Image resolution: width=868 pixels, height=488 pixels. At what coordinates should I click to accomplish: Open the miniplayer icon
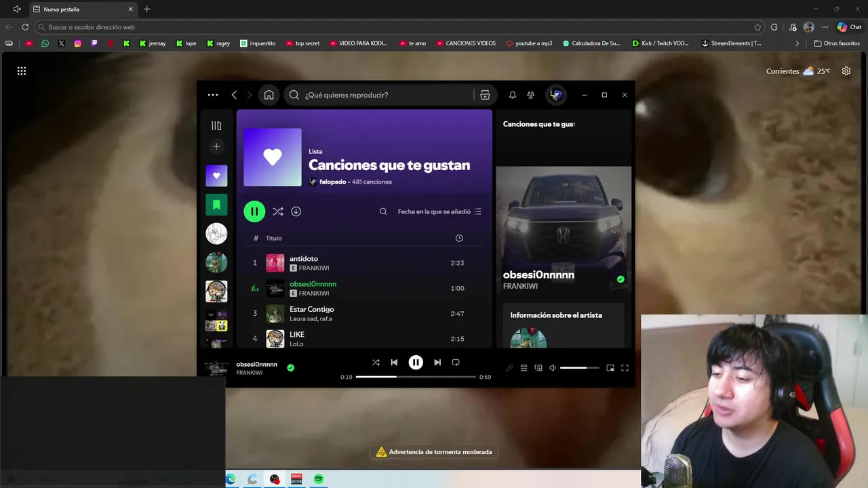pos(610,368)
